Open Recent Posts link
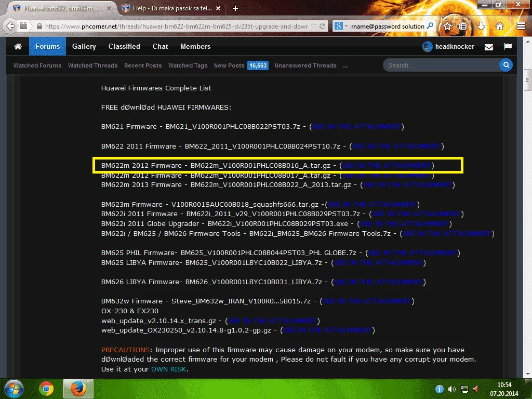Viewport: 532px width, 399px height. point(143,65)
